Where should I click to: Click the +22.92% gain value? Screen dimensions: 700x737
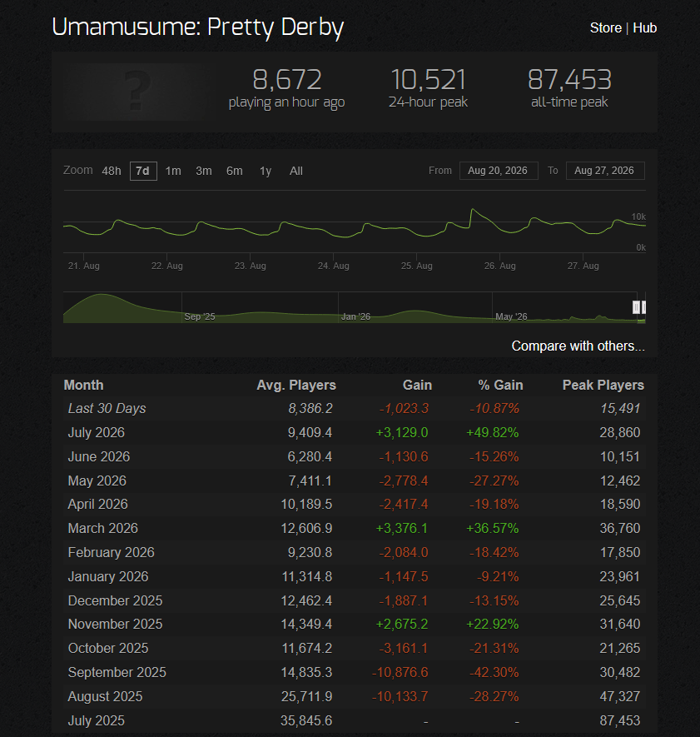(493, 625)
